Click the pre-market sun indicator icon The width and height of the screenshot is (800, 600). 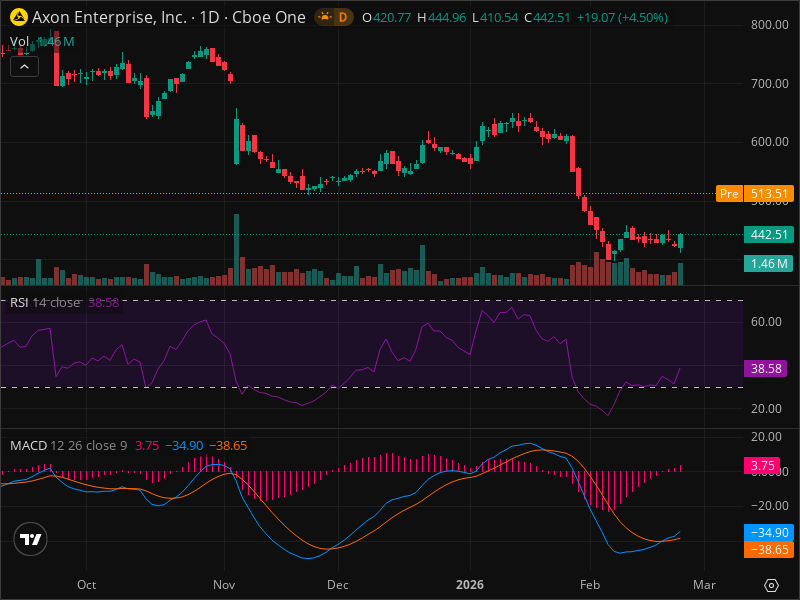(x=325, y=17)
